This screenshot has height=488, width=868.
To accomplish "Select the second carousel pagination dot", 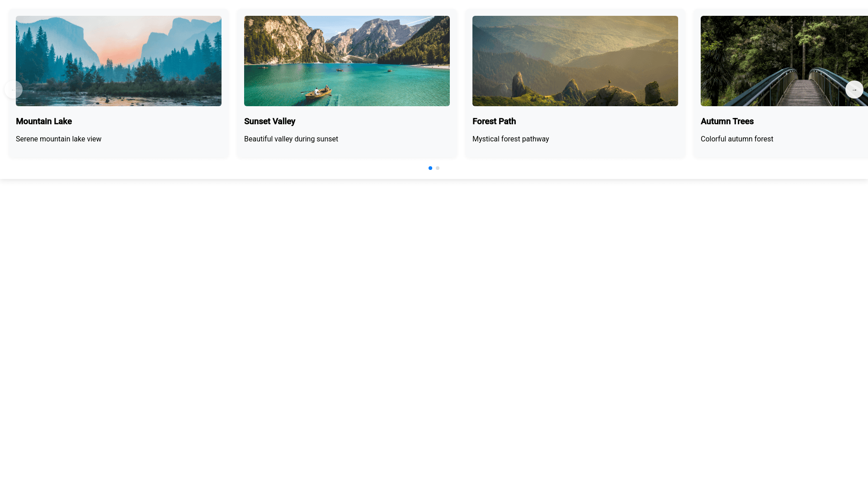I will click(x=438, y=168).
